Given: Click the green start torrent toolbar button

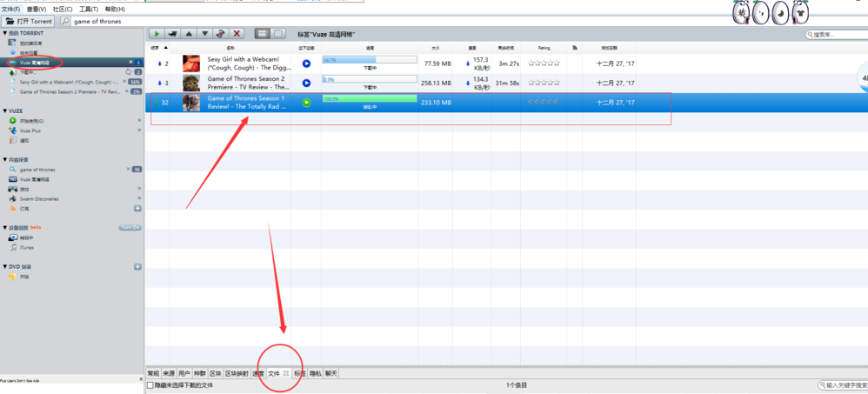Looking at the screenshot, I should click(x=157, y=34).
